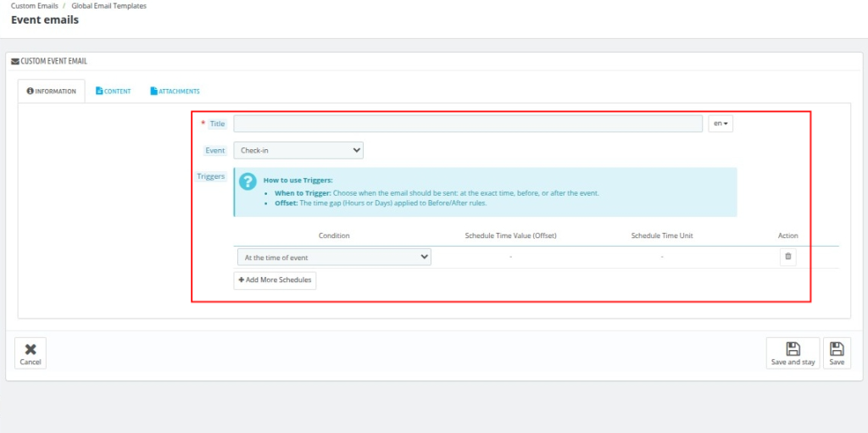
Task: Click Add More Schedules button
Action: (275, 280)
